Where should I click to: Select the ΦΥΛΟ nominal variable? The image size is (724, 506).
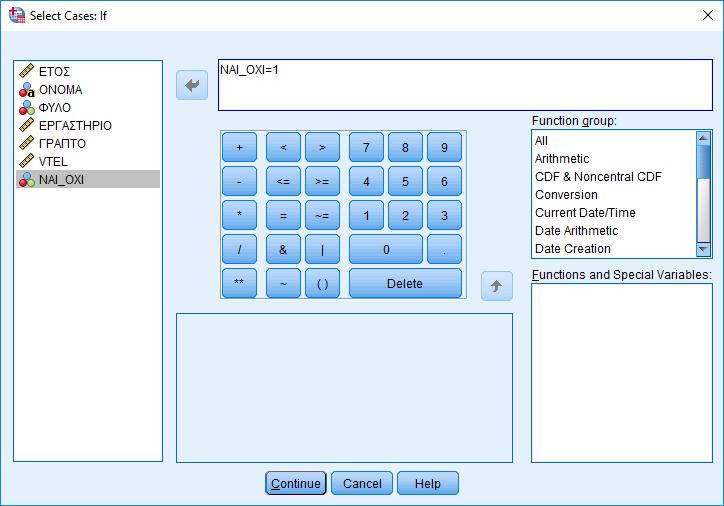click(x=88, y=107)
